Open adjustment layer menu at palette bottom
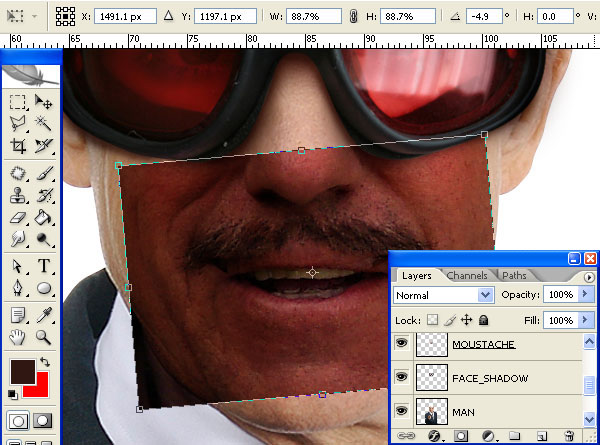 pos(488,436)
